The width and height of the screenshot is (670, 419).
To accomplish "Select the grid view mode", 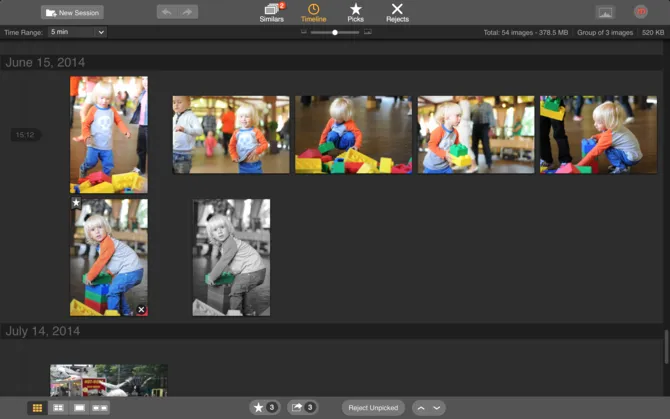I will 38,408.
